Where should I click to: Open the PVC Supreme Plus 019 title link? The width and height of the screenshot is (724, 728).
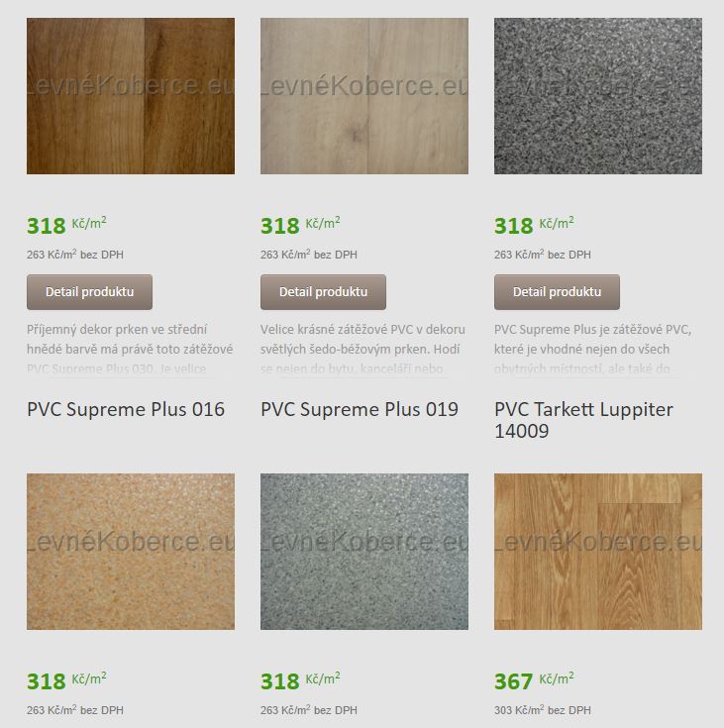click(360, 409)
